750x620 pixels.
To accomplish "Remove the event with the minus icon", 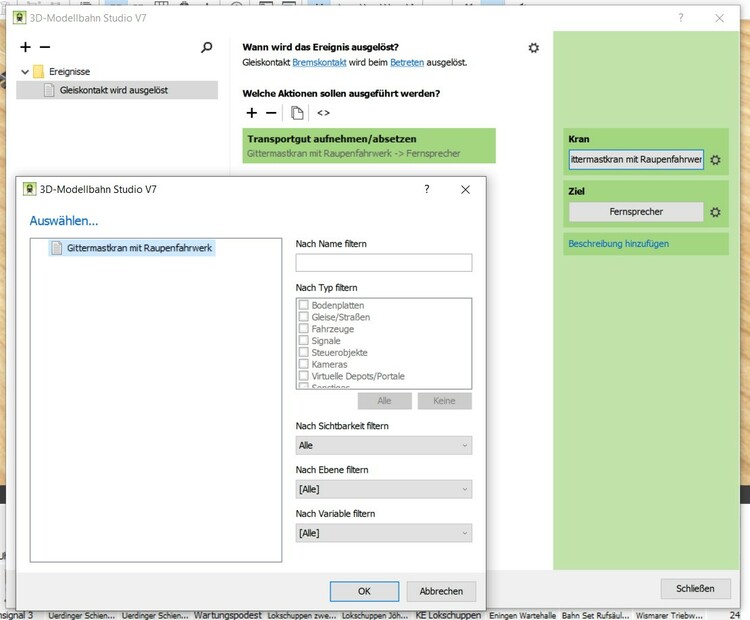I will [45, 47].
